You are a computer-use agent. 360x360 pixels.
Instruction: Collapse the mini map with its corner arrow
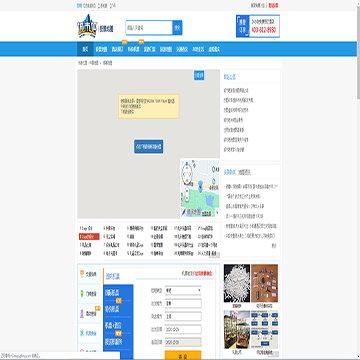(217, 212)
